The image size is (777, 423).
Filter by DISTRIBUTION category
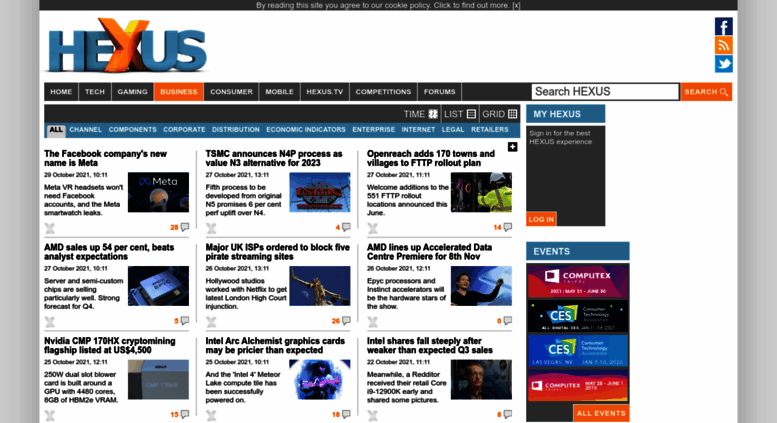point(236,129)
